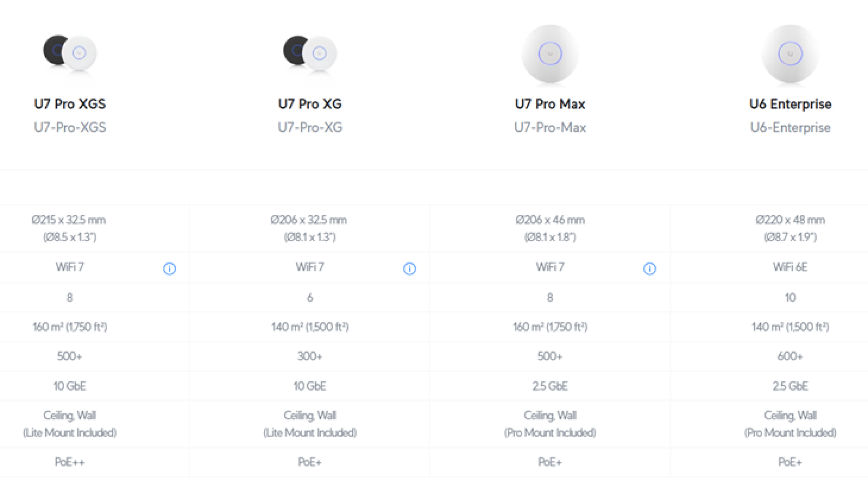Click the U7 Pro XG product image

click(310, 53)
